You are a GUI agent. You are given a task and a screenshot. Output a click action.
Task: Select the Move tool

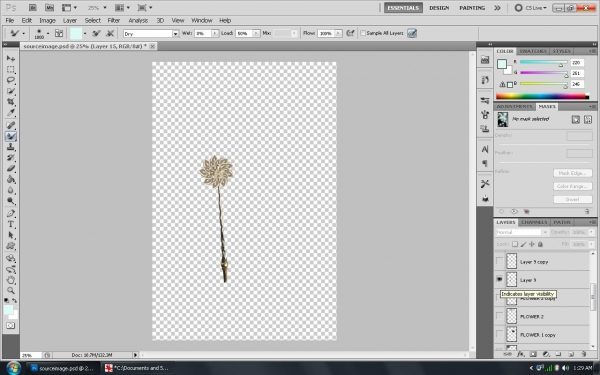(11, 58)
